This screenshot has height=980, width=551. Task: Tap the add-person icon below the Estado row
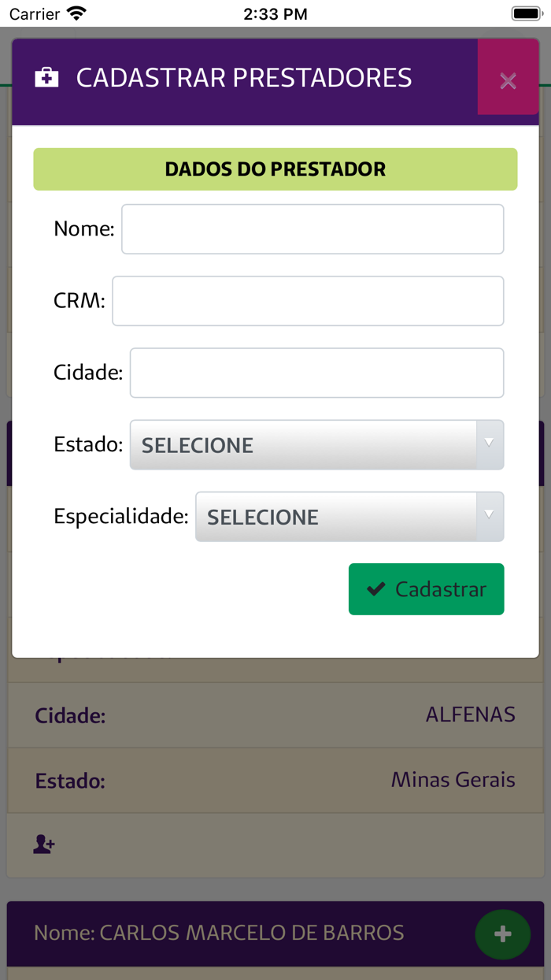coord(43,843)
